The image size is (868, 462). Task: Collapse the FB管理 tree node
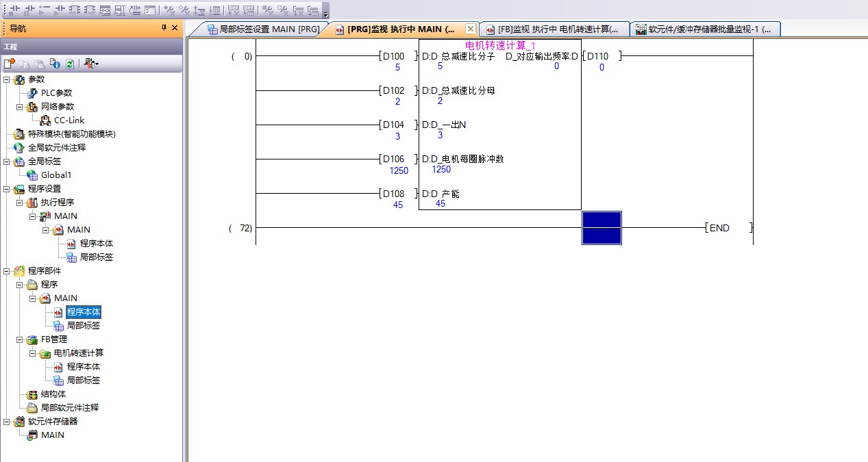click(20, 339)
